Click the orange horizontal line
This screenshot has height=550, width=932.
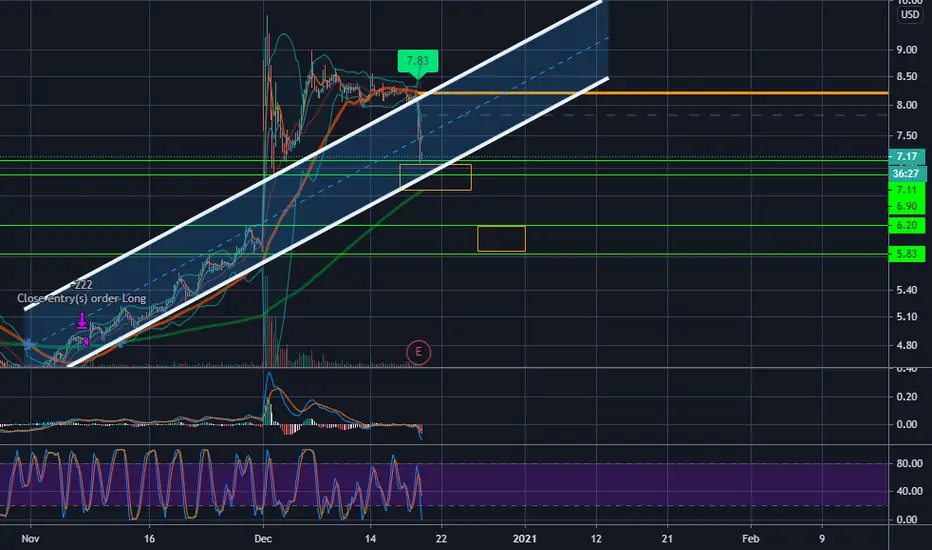click(654, 93)
